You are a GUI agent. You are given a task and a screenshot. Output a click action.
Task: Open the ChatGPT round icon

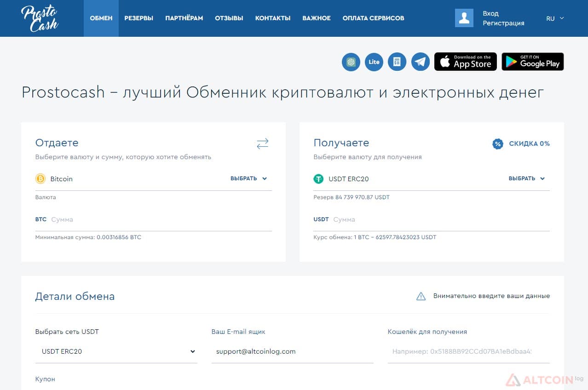click(351, 62)
